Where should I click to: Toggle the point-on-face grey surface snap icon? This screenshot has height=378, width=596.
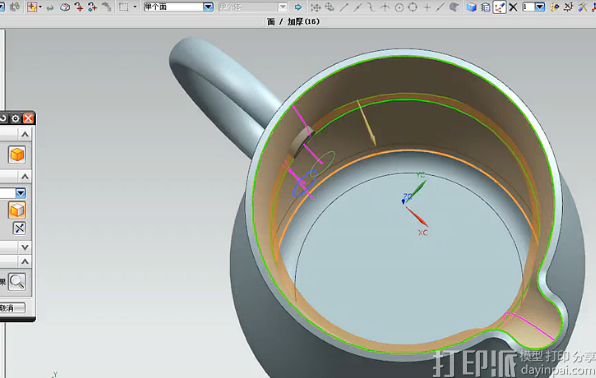pyautogui.click(x=454, y=7)
